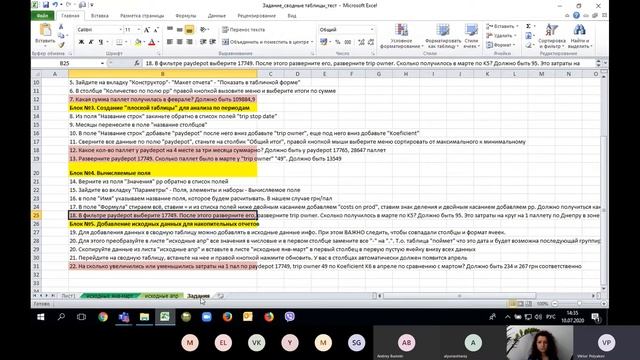Click the zoom slider in status bar

tap(579, 304)
